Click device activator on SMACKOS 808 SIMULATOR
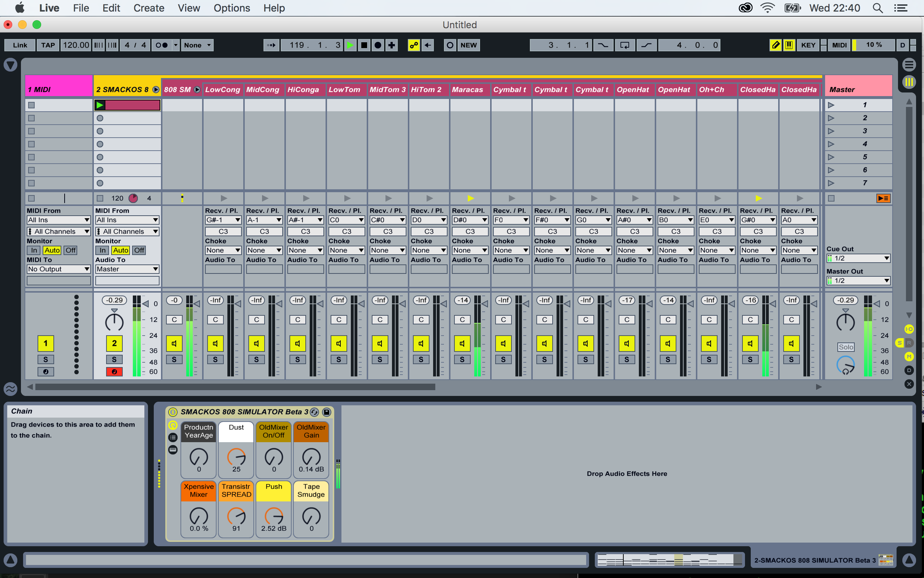924x578 pixels. click(173, 412)
